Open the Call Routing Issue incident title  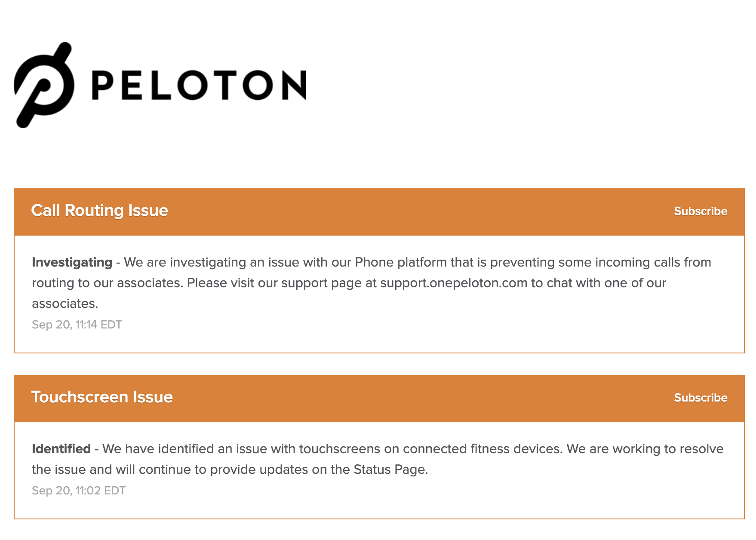pyautogui.click(x=99, y=211)
